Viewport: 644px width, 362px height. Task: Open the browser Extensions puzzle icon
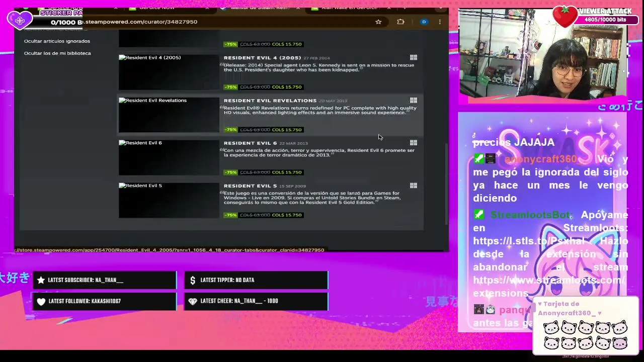(x=400, y=22)
